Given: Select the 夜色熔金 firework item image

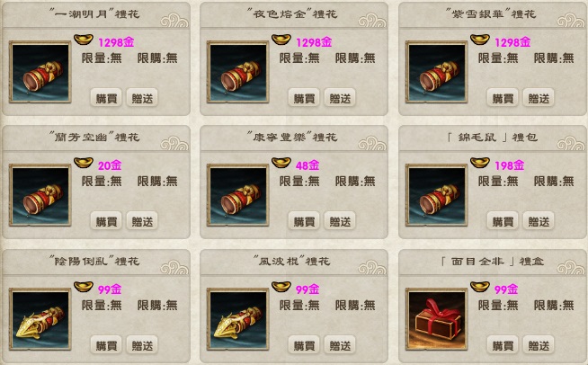Looking at the screenshot, I should [237, 72].
